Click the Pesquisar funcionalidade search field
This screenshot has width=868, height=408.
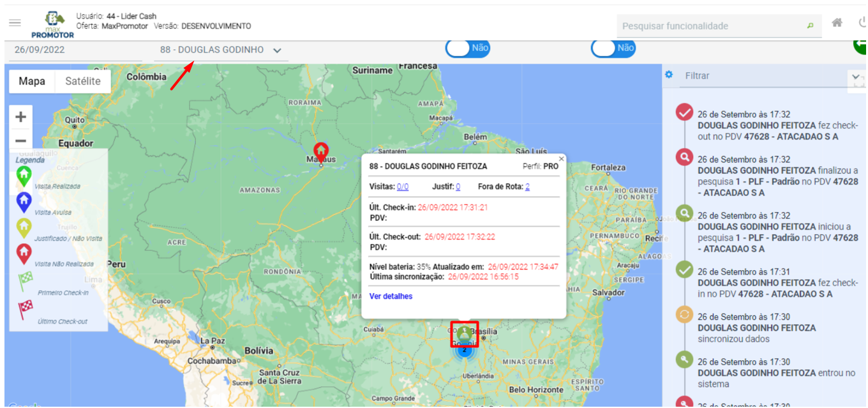712,26
